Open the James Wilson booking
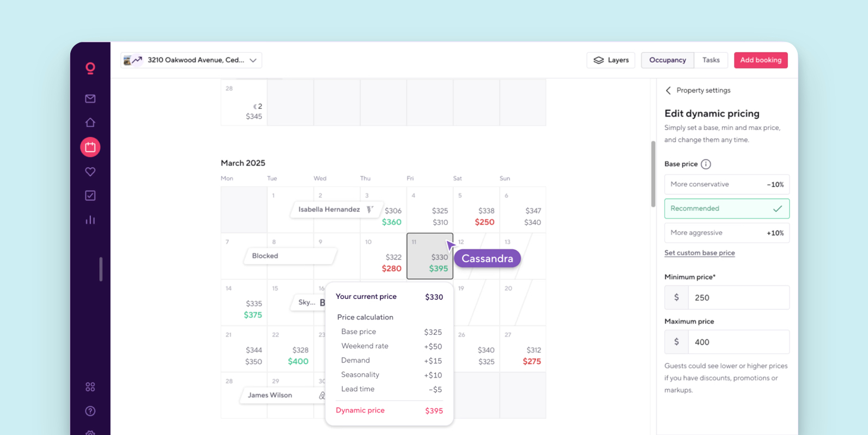This screenshot has height=435, width=868. (x=283, y=395)
